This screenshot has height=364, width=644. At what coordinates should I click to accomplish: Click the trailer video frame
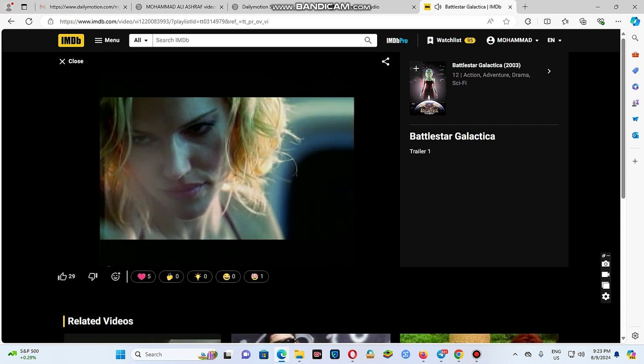coord(226,168)
